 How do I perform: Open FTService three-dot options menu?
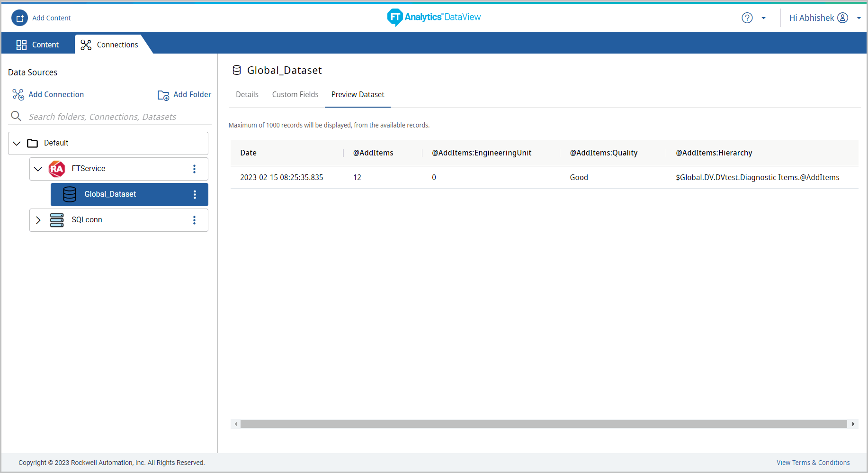click(194, 169)
